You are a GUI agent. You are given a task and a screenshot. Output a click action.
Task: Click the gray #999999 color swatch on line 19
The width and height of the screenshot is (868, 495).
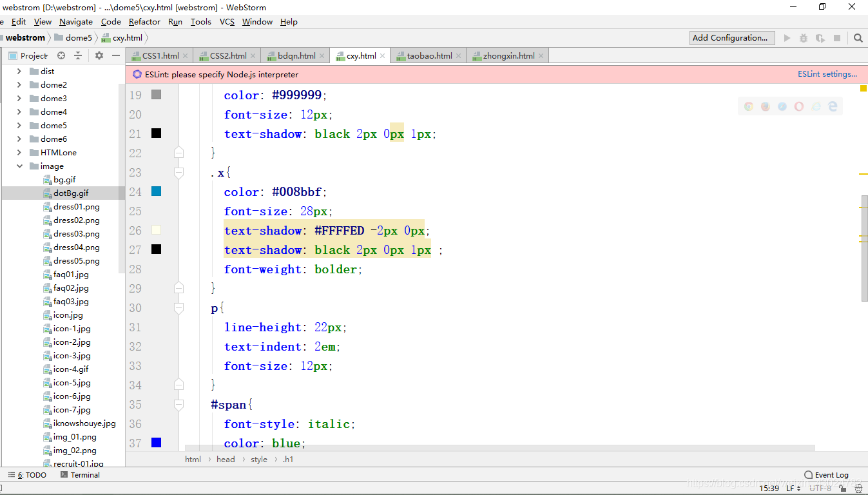156,95
